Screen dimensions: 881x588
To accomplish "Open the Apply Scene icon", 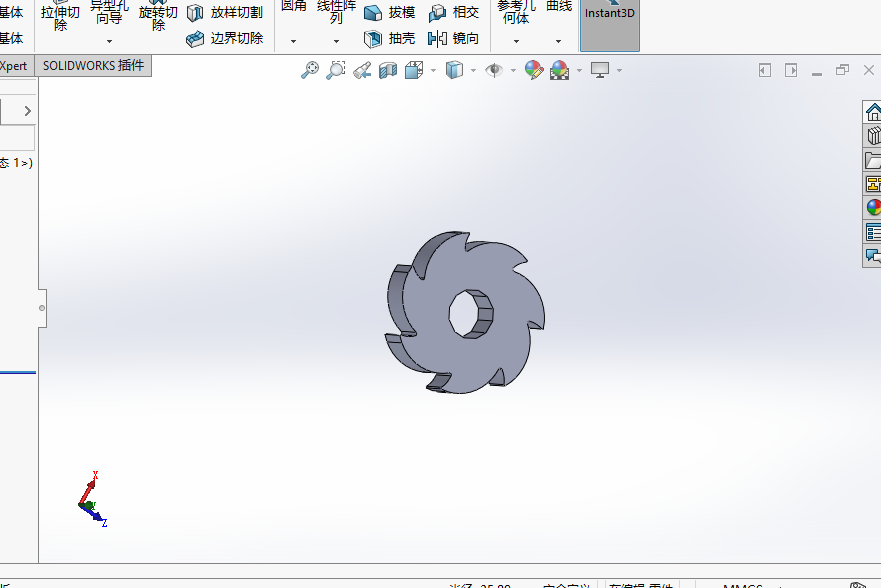I will 559,70.
